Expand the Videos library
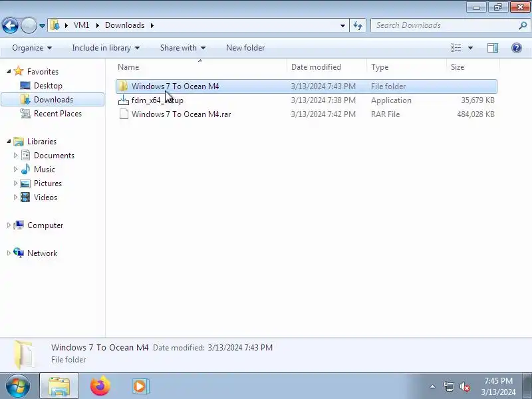Image resolution: width=532 pixels, height=399 pixels. coord(15,197)
